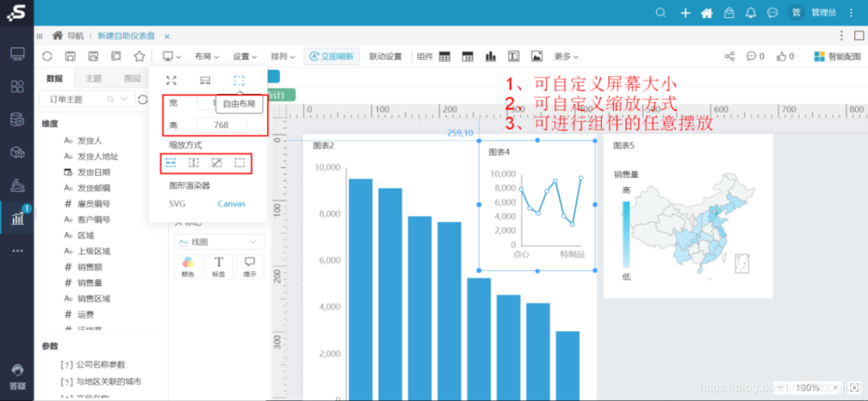Viewport: 868px width, 401px height.
Task: Open 智能配图 smart chart feature
Action: [x=838, y=56]
